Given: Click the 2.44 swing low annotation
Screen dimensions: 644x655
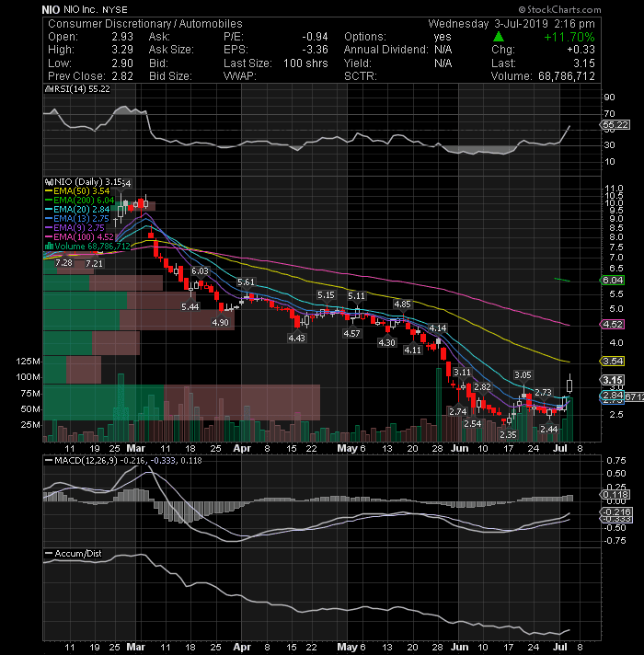Looking at the screenshot, I should point(548,429).
